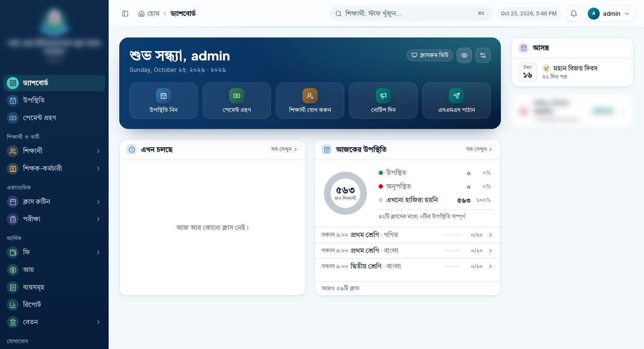The width and height of the screenshot is (644, 349).
Task: Open প্রথম শ্রেণি বাংলা attendance row
Action: [x=408, y=251]
